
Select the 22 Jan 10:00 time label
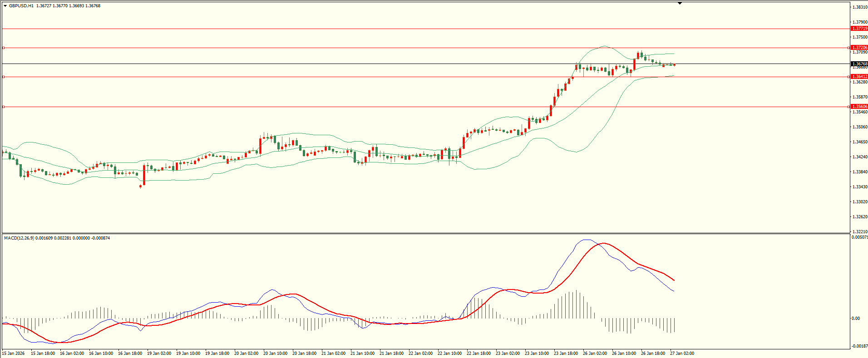[x=449, y=353]
